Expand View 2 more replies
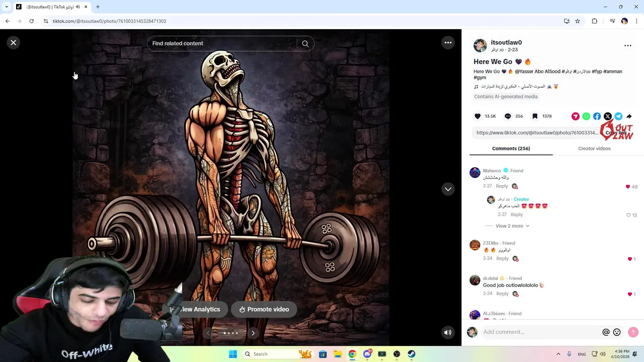Viewport: 644px width, 362px height. coord(512,226)
